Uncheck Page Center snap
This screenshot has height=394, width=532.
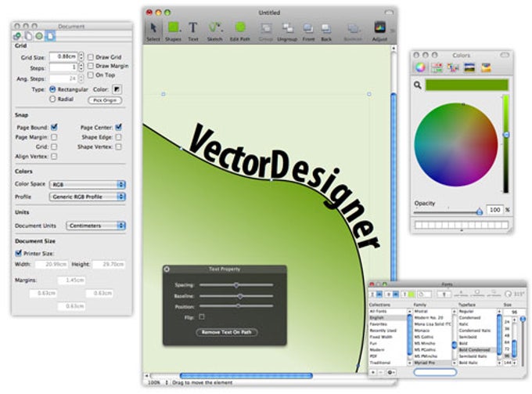coord(118,127)
